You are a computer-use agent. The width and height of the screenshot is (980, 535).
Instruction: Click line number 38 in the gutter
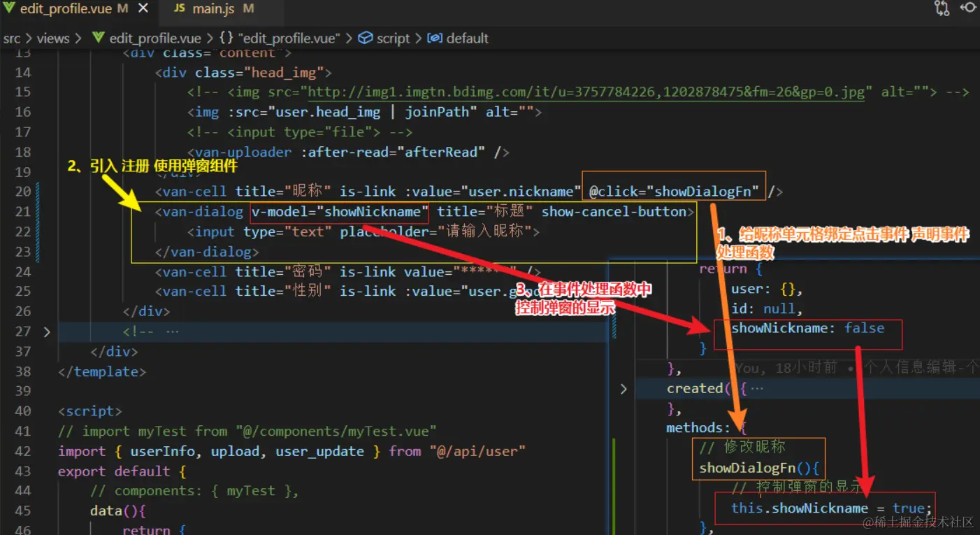point(23,372)
